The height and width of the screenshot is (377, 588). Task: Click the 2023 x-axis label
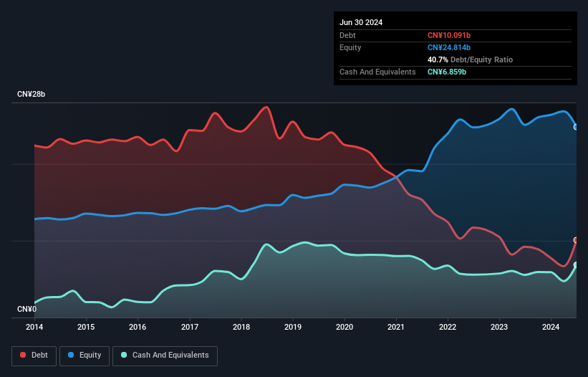click(x=499, y=327)
